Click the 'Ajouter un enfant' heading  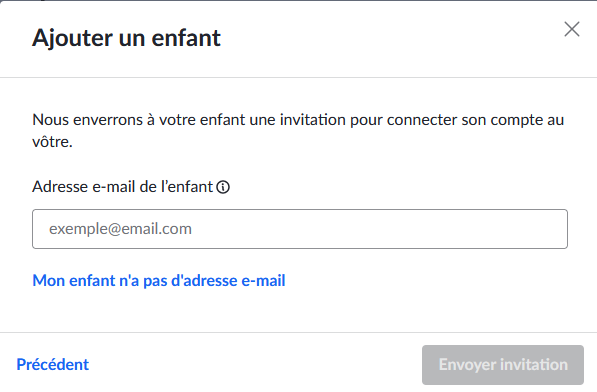(126, 38)
